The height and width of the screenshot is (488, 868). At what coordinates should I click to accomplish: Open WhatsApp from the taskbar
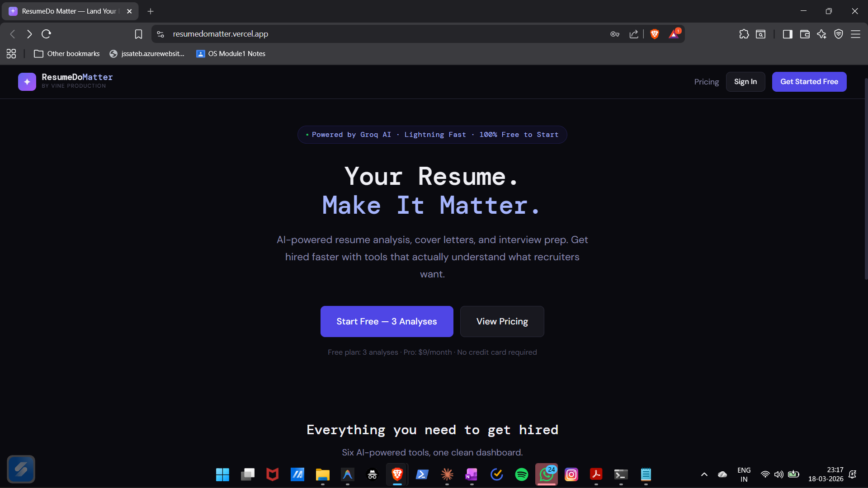pyautogui.click(x=546, y=475)
